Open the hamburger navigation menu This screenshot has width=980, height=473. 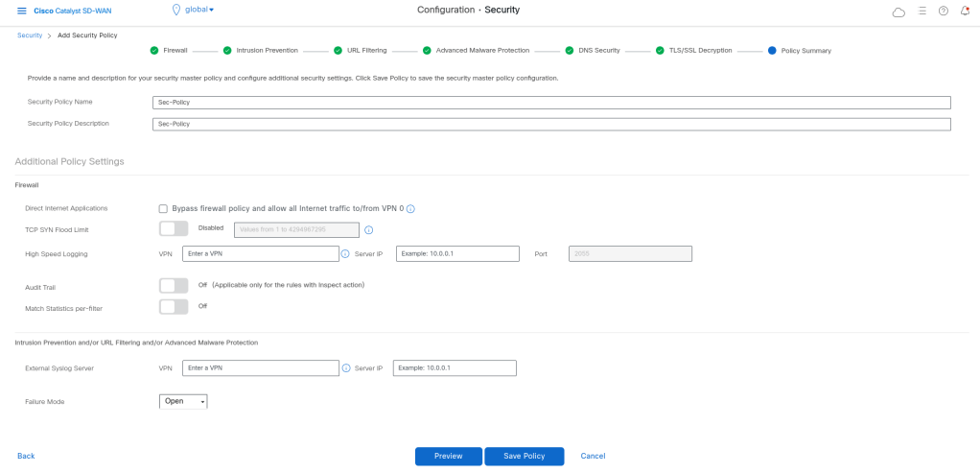pyautogui.click(x=22, y=11)
